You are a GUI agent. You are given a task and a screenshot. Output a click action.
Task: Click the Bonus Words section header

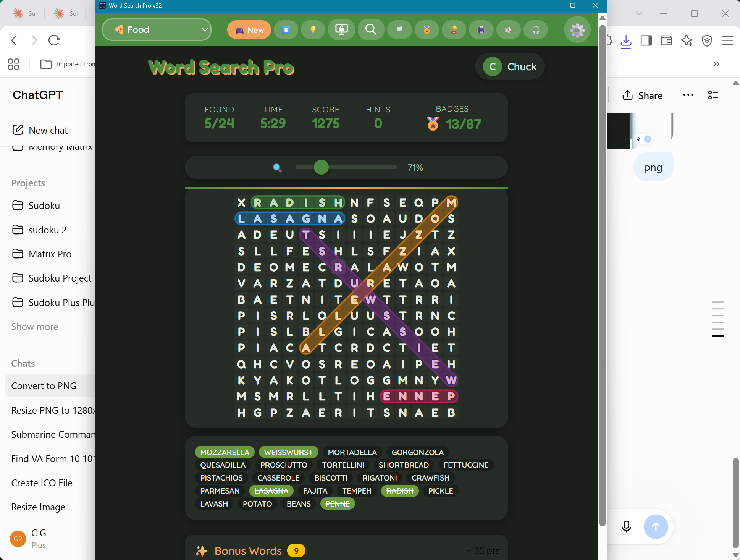[x=248, y=551]
